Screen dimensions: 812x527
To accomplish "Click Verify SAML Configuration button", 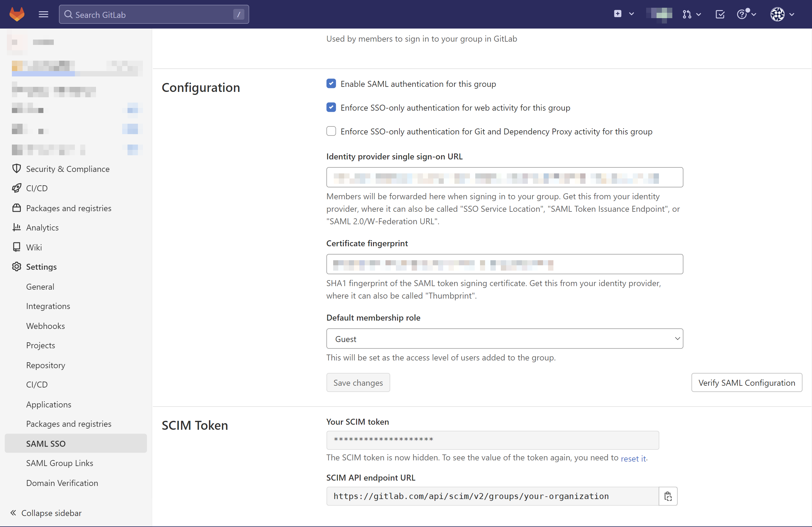I will pyautogui.click(x=747, y=383).
